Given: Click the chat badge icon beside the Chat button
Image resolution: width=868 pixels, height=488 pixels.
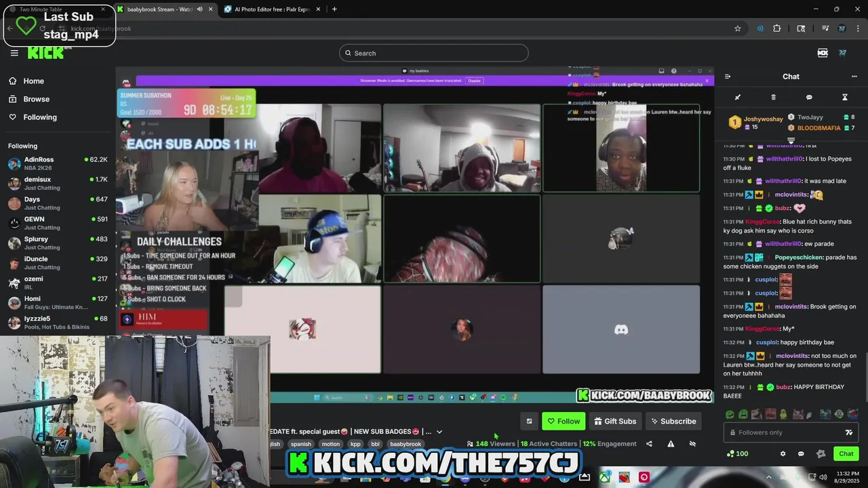Looking at the screenshot, I should click(x=821, y=453).
